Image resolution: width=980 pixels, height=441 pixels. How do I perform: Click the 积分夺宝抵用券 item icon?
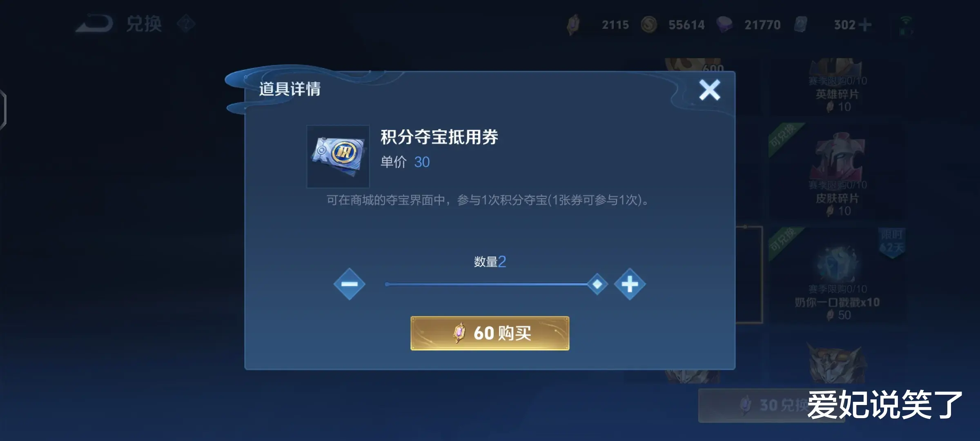pyautogui.click(x=338, y=156)
